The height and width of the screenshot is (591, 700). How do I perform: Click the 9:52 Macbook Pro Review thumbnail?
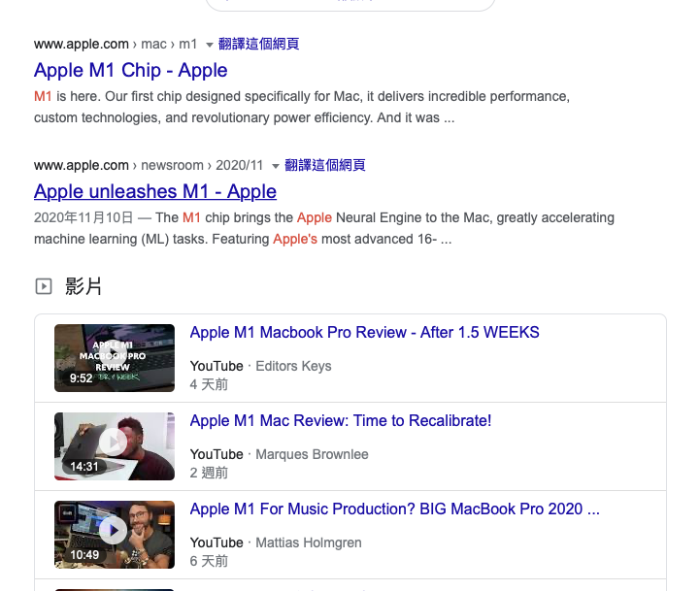(115, 358)
